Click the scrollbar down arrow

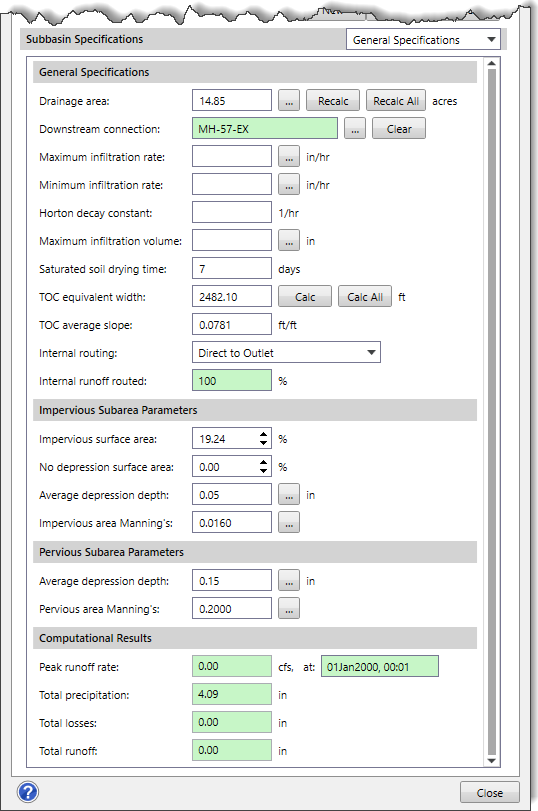pos(491,761)
